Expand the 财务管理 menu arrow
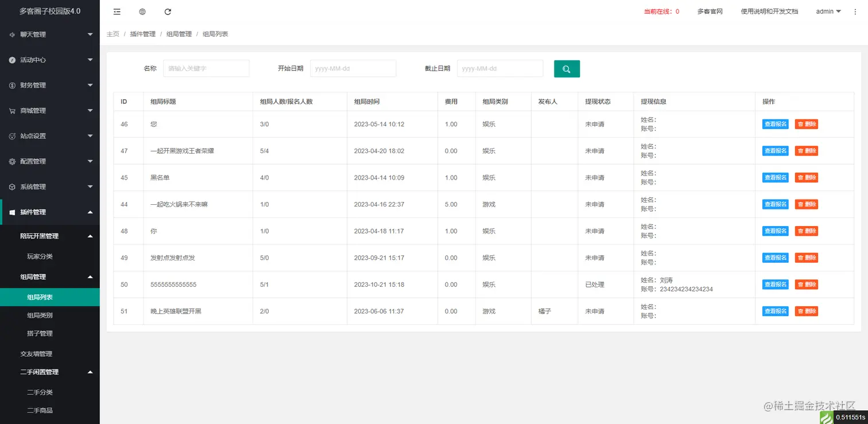Image resolution: width=868 pixels, height=424 pixels. (90, 85)
